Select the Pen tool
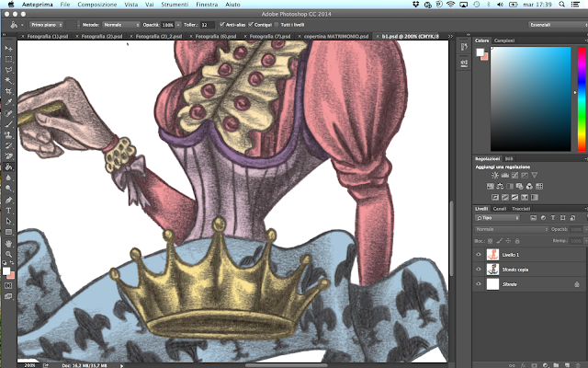 click(8, 200)
